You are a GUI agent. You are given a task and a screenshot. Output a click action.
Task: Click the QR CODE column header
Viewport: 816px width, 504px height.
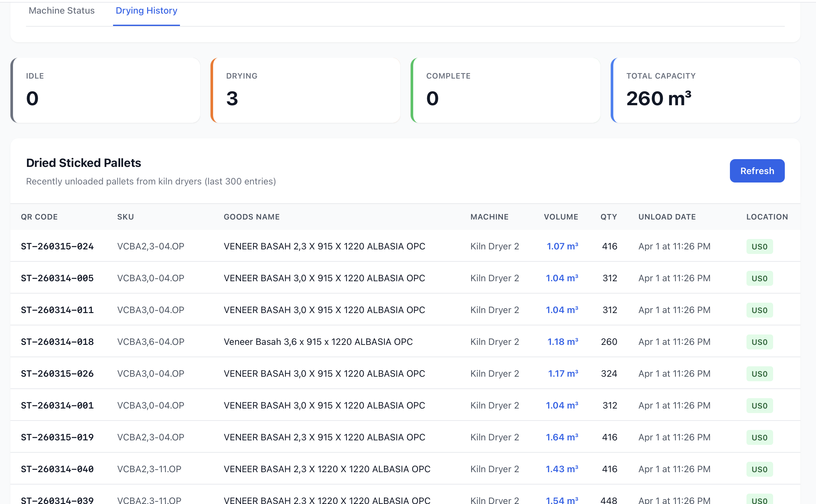pos(39,217)
